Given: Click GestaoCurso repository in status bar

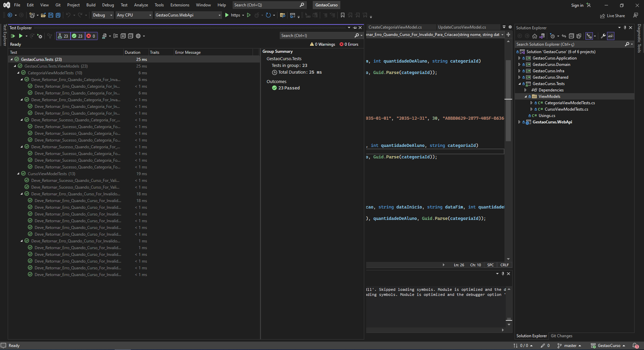Looking at the screenshot, I should click(608, 346).
